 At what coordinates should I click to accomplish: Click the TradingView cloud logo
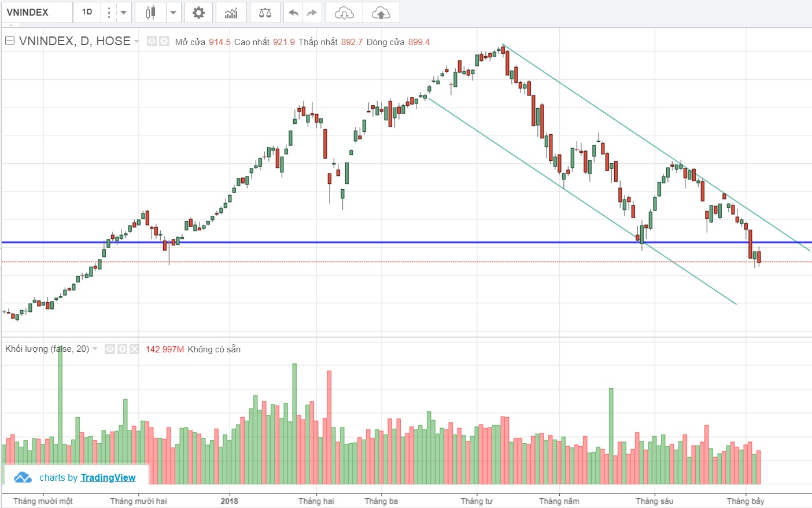coord(23,477)
